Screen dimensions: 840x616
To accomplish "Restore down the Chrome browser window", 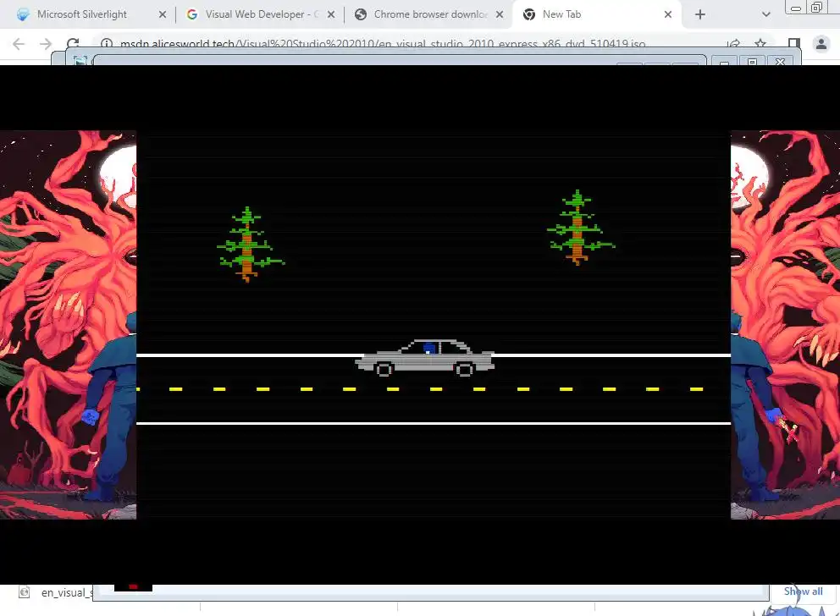I will 816,8.
